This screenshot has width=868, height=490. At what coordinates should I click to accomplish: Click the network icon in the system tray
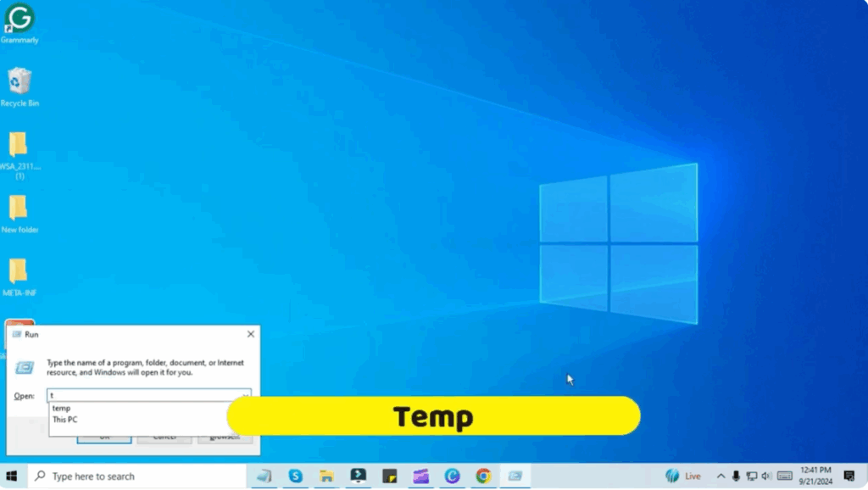pos(752,476)
